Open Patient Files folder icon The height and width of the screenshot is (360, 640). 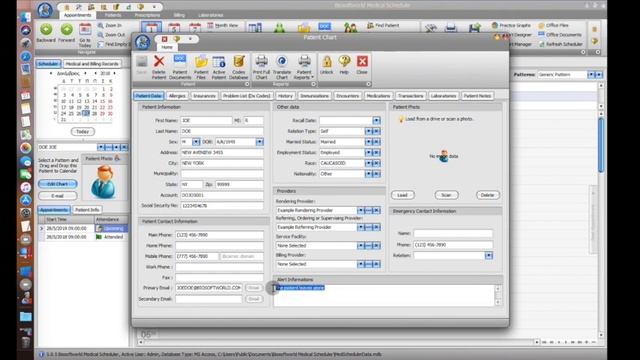coord(201,67)
